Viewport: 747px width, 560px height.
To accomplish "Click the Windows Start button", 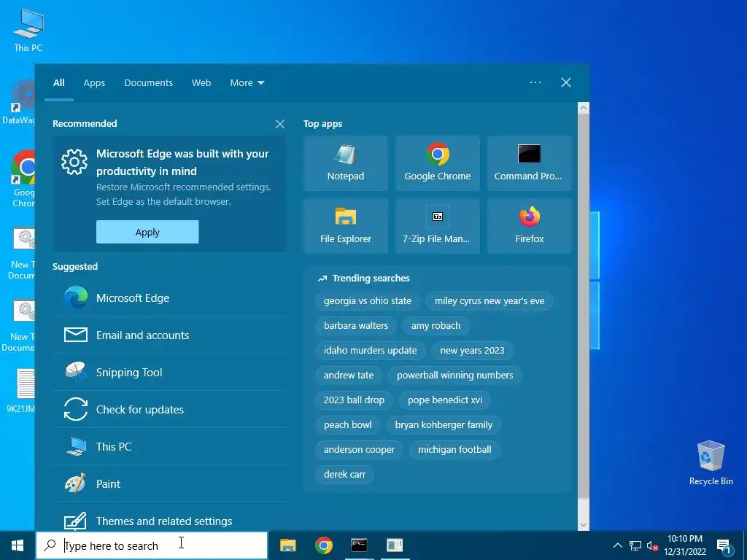I will pyautogui.click(x=18, y=545).
